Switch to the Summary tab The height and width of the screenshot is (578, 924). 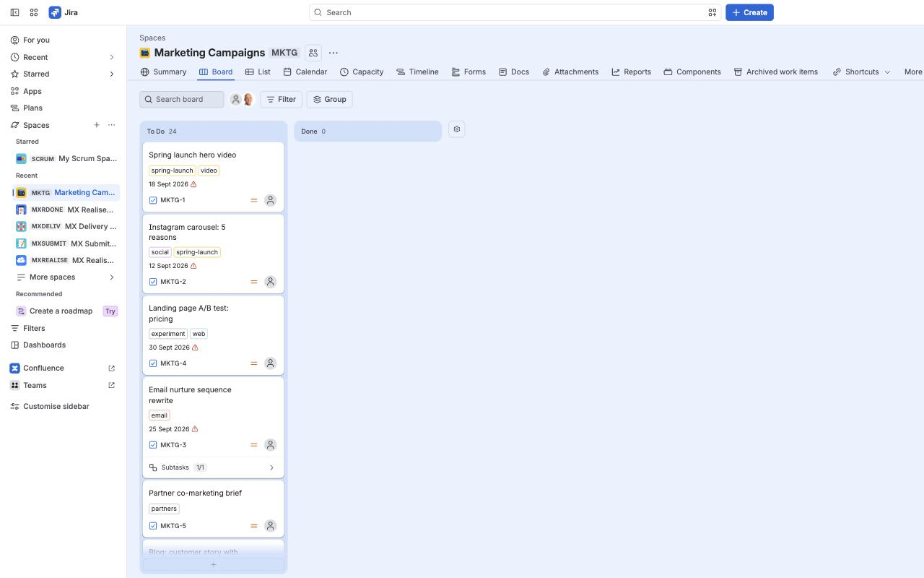pos(163,72)
